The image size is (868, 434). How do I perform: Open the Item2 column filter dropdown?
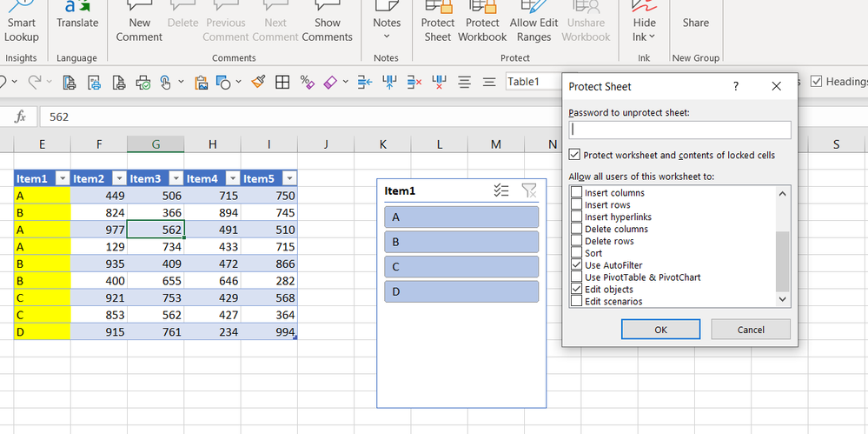pyautogui.click(x=119, y=178)
